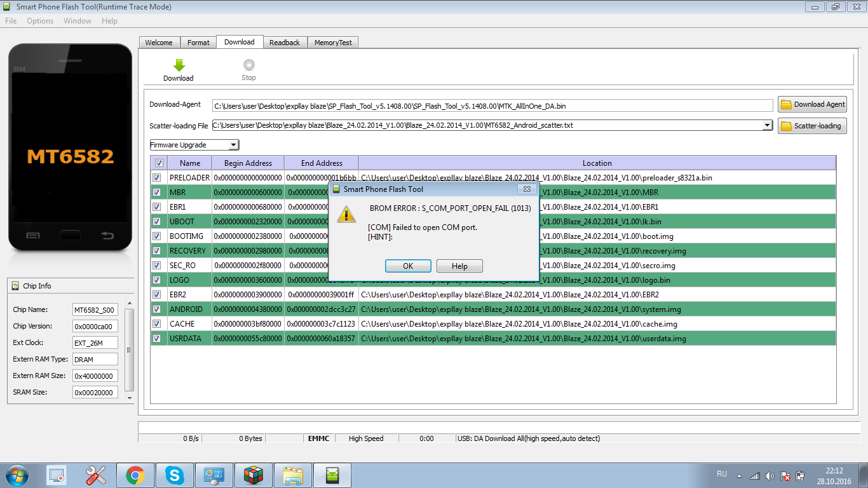Image resolution: width=868 pixels, height=488 pixels.
Task: Collapse the Chip Info panel
Action: coord(16,286)
